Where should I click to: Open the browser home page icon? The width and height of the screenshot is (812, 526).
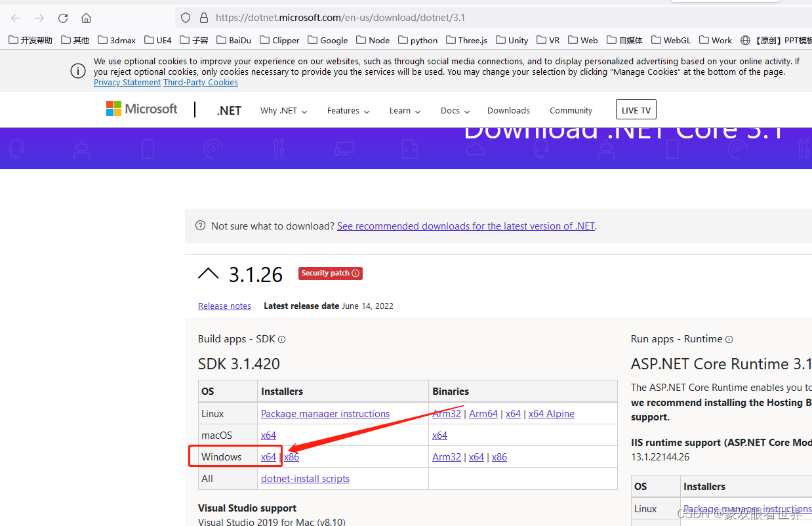tap(86, 18)
